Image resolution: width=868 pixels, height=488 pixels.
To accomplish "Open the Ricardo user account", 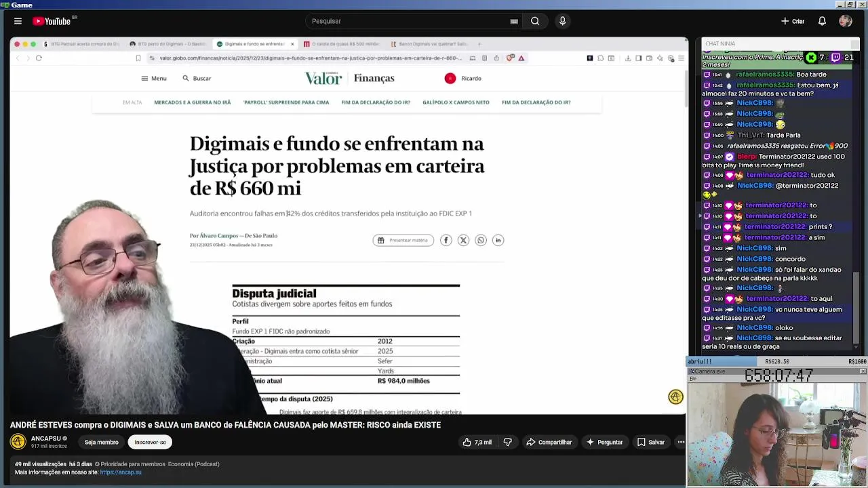I will pyautogui.click(x=463, y=79).
